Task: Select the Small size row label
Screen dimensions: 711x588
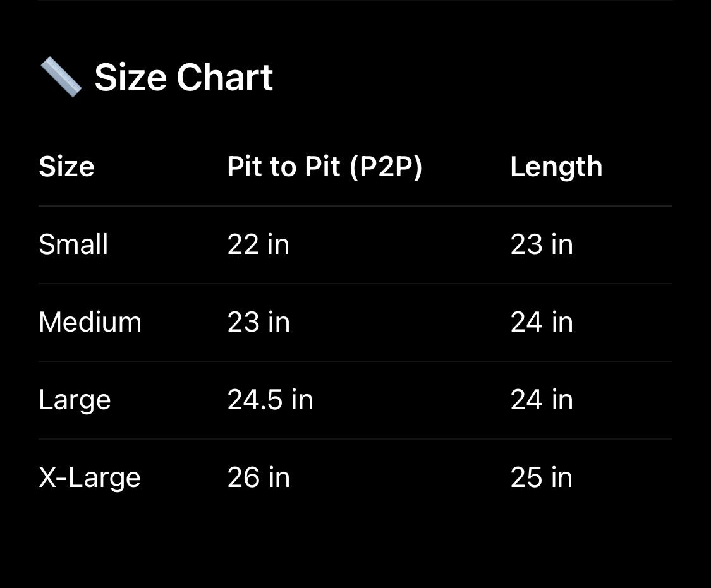Action: click(x=73, y=244)
